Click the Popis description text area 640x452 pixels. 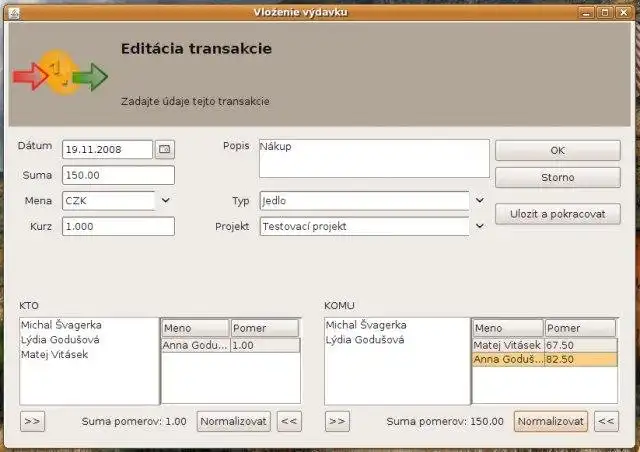pyautogui.click(x=374, y=158)
